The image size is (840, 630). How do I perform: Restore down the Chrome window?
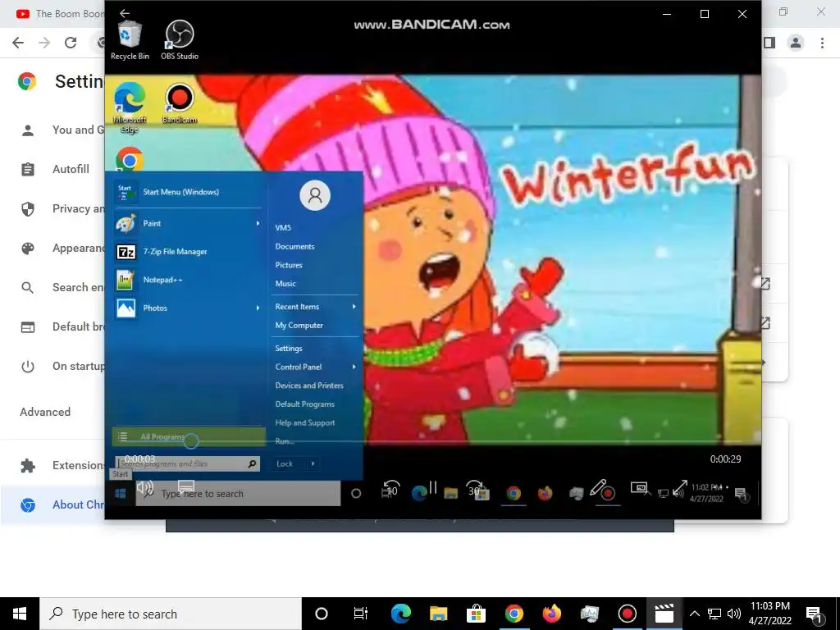tap(783, 11)
